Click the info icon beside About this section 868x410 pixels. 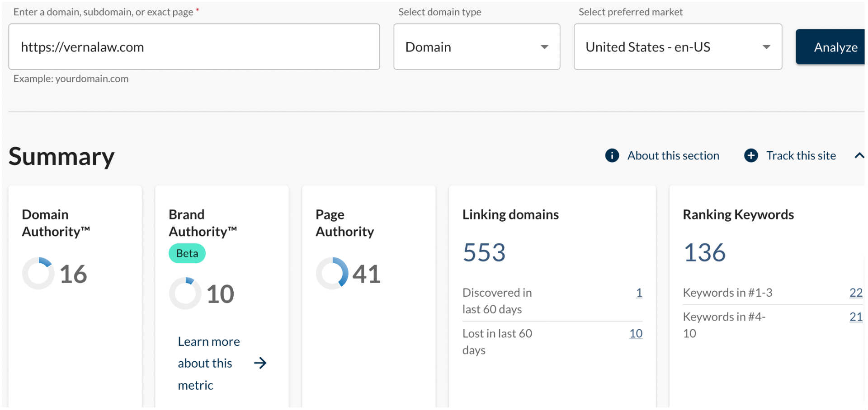612,155
